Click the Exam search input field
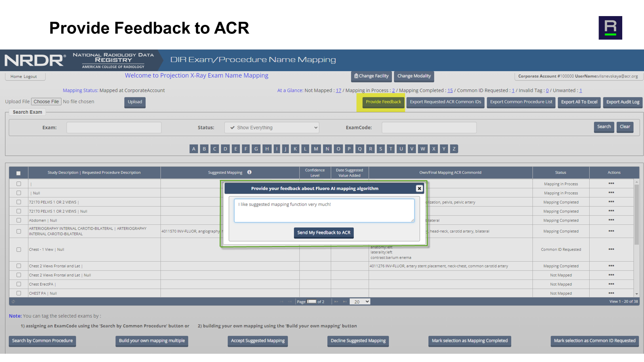644x362 pixels. (114, 128)
